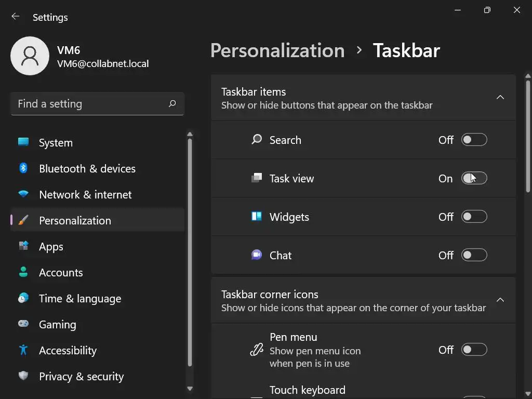Click the magnifier icon in search box
This screenshot has height=399, width=532.
tap(172, 104)
